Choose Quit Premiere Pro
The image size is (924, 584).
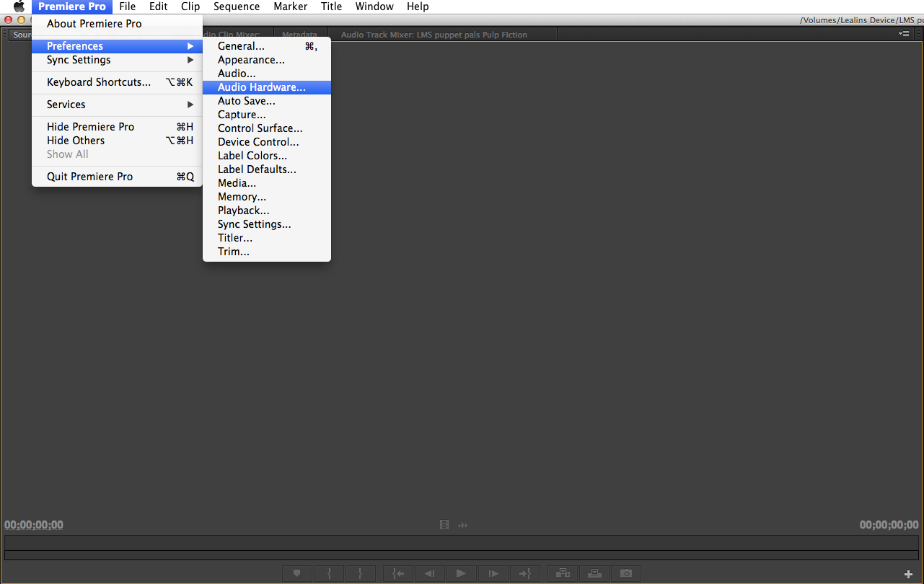pyautogui.click(x=117, y=177)
